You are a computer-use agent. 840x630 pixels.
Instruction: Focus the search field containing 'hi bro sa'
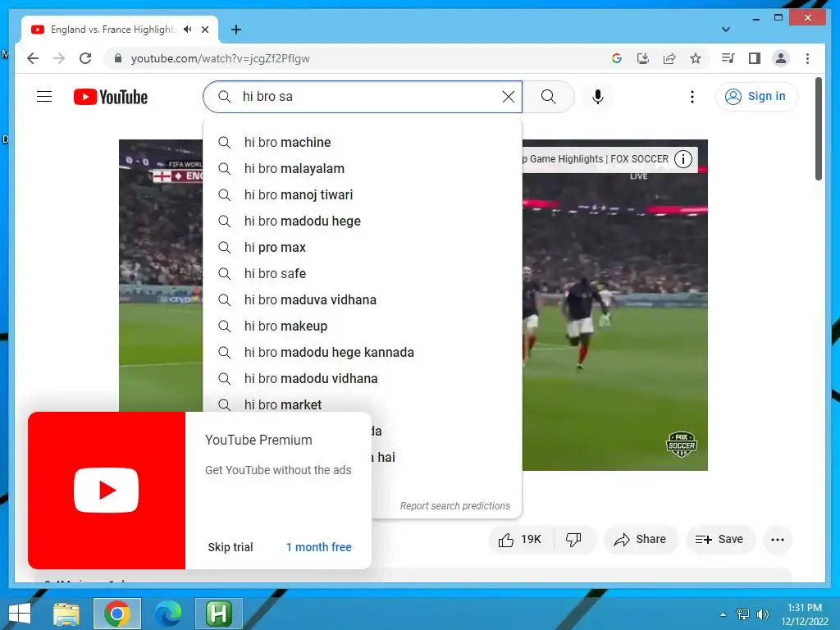(x=363, y=97)
